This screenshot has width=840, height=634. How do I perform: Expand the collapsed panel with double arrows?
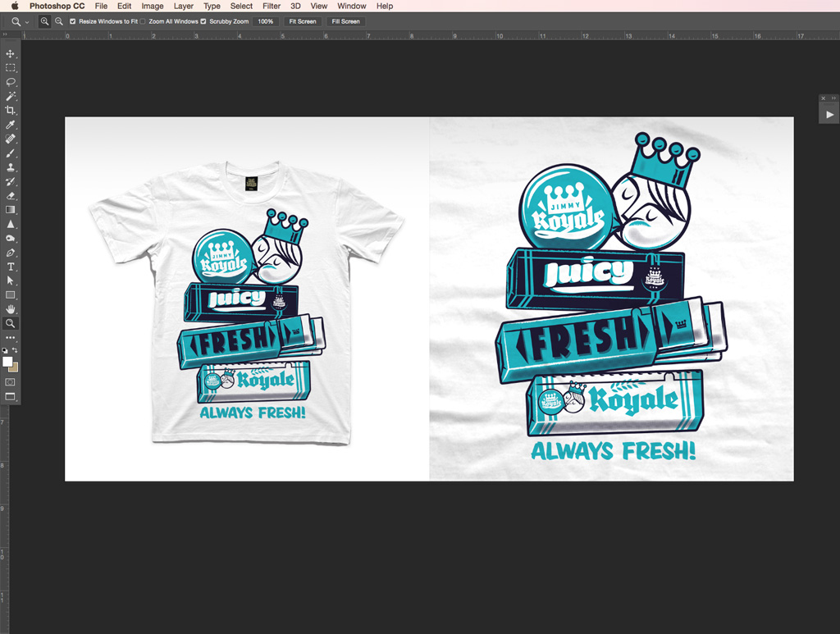pyautogui.click(x=833, y=98)
